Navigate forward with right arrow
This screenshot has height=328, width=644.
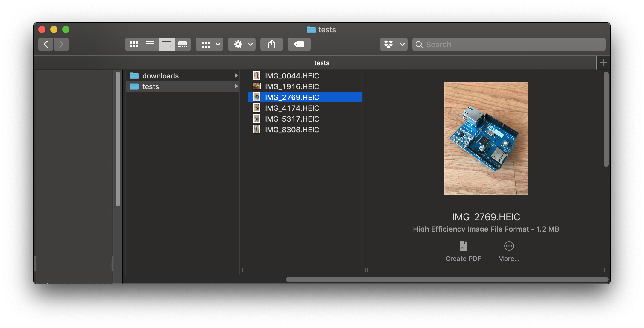click(x=61, y=44)
